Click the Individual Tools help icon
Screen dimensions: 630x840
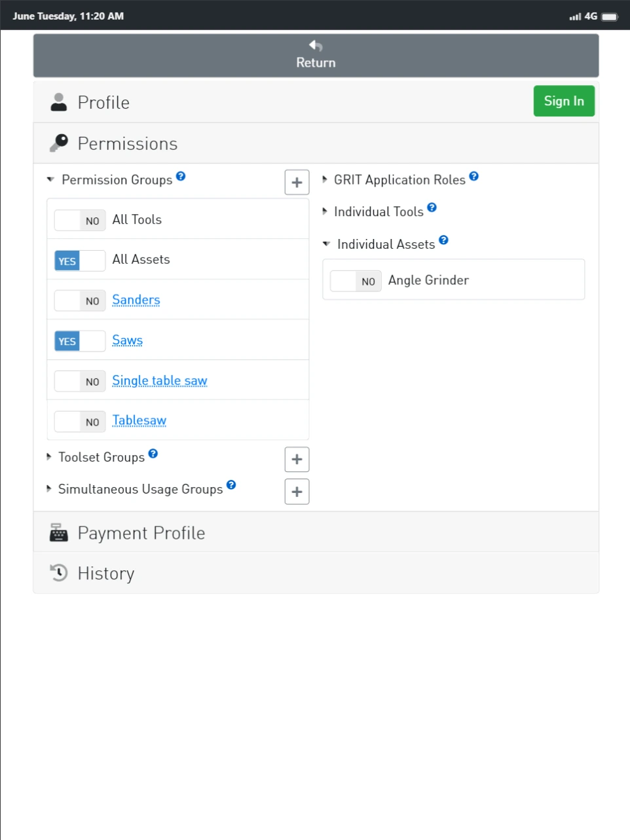[432, 208]
